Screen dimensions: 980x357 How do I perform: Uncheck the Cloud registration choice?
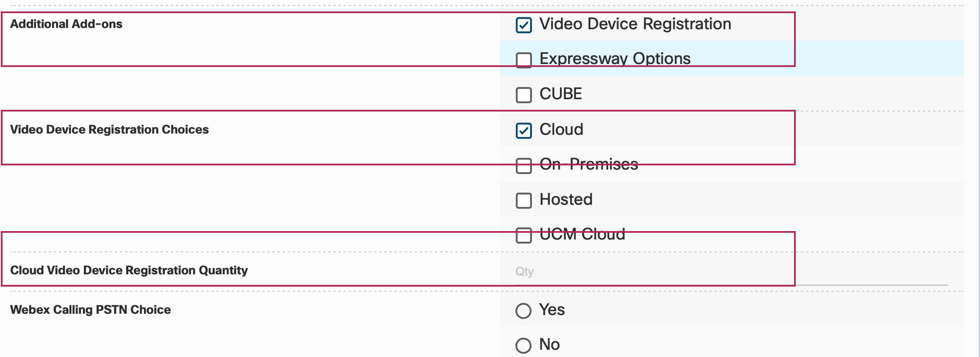point(524,131)
